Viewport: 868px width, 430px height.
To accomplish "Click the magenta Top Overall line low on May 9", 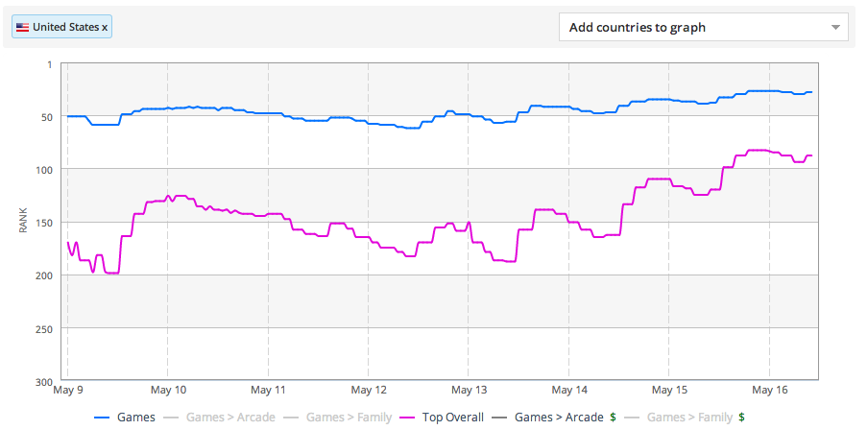I will [x=112, y=273].
